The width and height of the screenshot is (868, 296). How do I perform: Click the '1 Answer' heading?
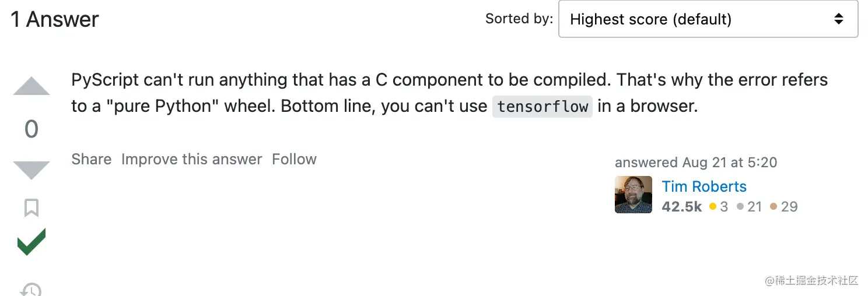coord(55,19)
